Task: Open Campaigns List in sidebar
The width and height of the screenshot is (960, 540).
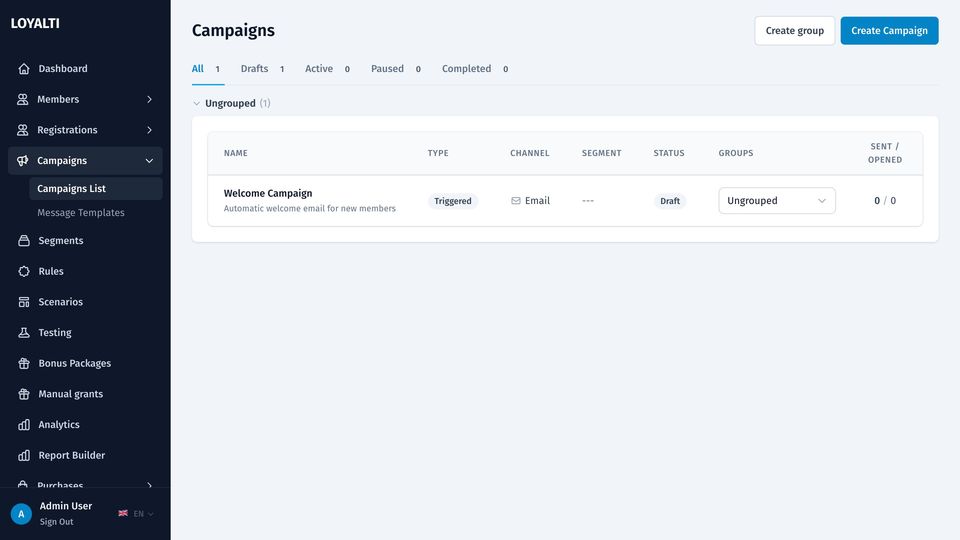Action: coord(96,189)
